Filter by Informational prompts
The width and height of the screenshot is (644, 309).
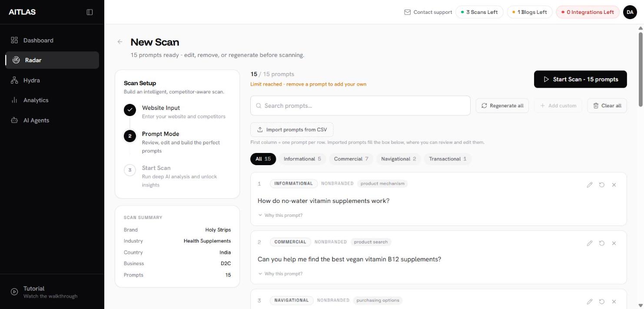tap(302, 159)
